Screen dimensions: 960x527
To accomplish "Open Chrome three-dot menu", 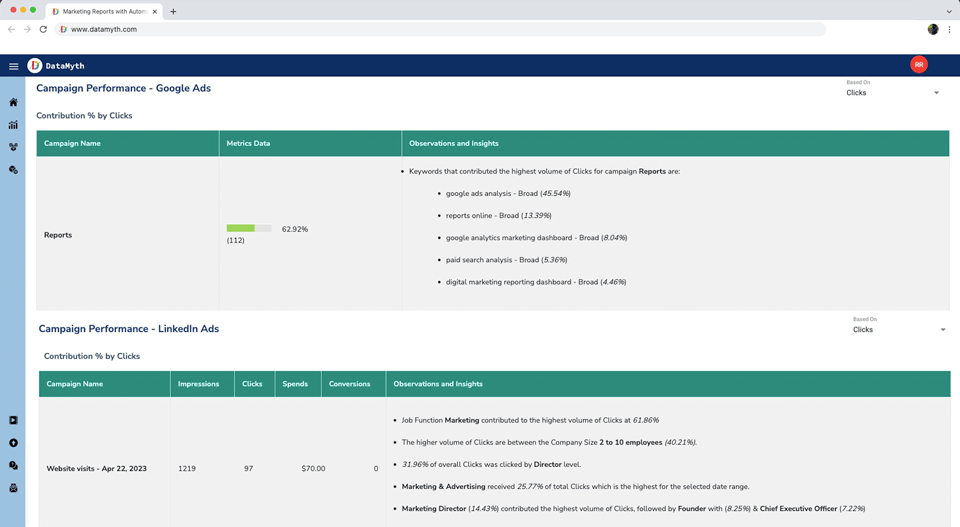I will (949, 29).
